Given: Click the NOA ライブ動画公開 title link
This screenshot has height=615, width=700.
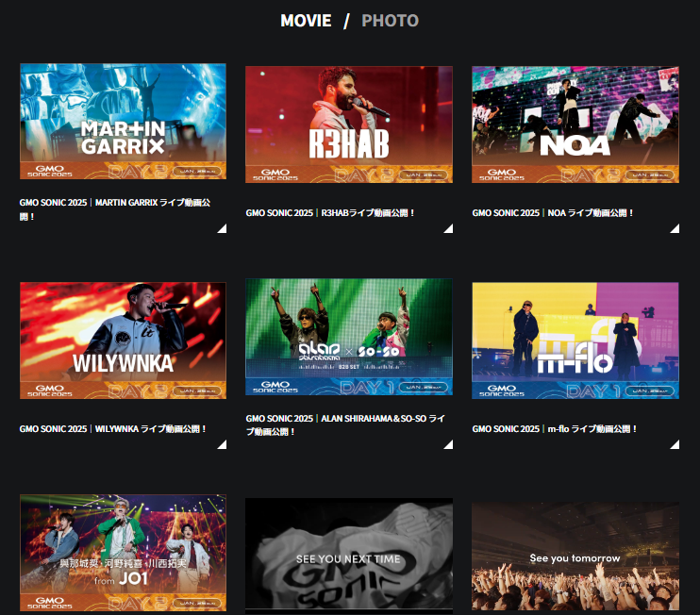Looking at the screenshot, I should (553, 213).
